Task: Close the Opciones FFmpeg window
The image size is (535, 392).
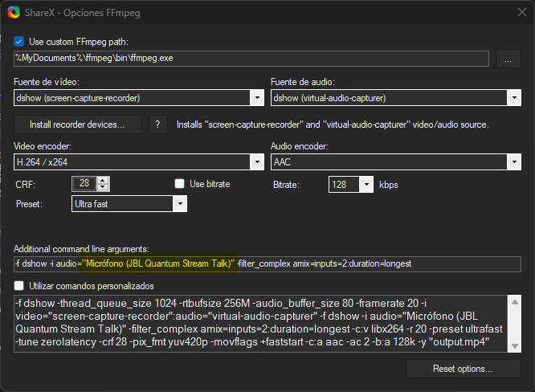Action: pyautogui.click(x=521, y=12)
